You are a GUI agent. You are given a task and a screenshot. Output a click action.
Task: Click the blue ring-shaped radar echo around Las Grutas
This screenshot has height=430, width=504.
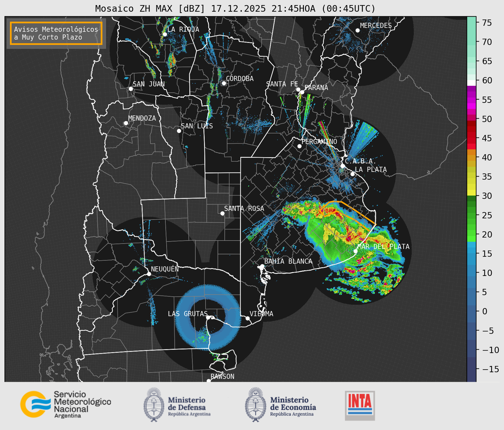coord(208,317)
